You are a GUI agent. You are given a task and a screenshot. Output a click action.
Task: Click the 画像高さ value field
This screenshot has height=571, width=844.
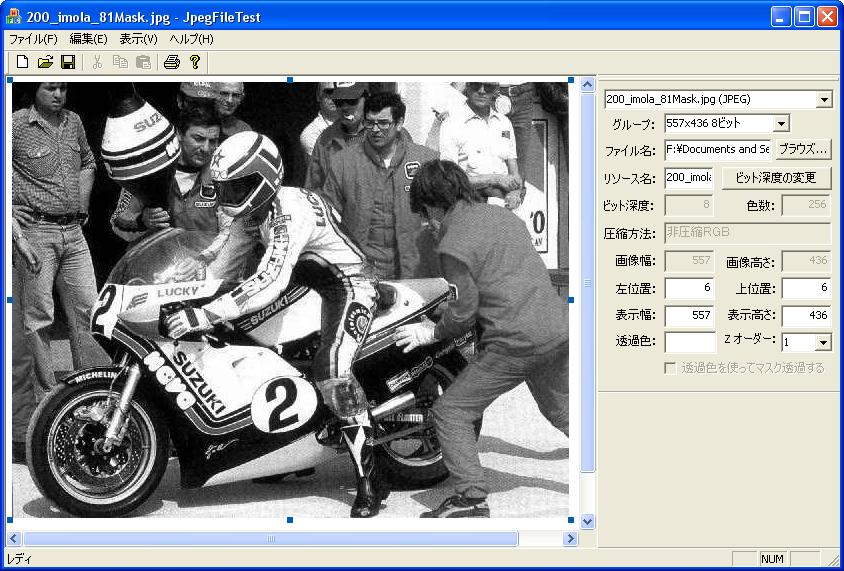[806, 261]
